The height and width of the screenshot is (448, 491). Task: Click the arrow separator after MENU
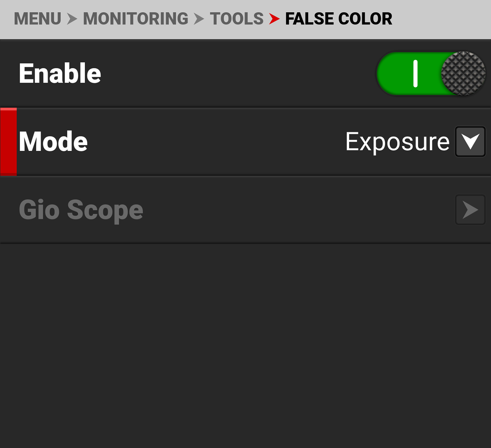click(72, 19)
